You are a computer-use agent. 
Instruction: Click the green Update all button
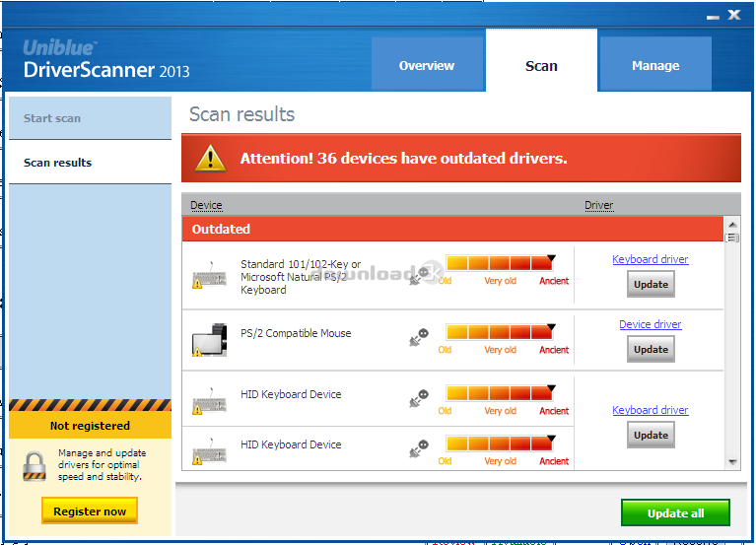pos(675,513)
